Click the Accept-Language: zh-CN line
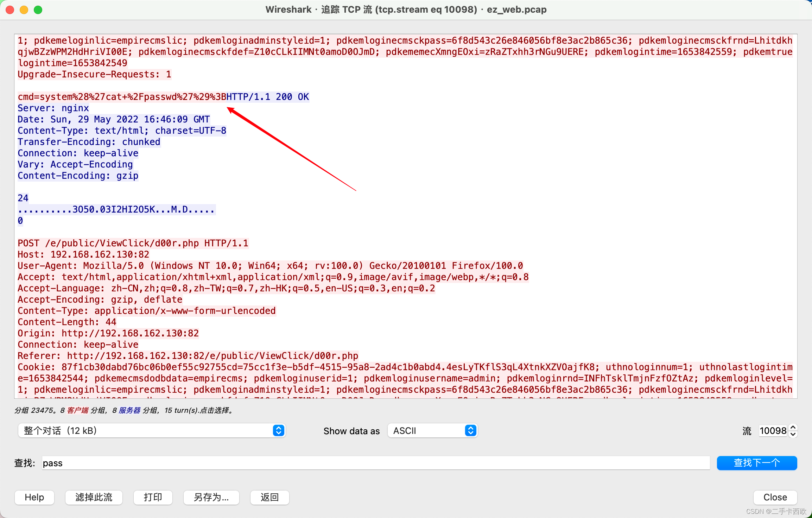 (x=226, y=288)
